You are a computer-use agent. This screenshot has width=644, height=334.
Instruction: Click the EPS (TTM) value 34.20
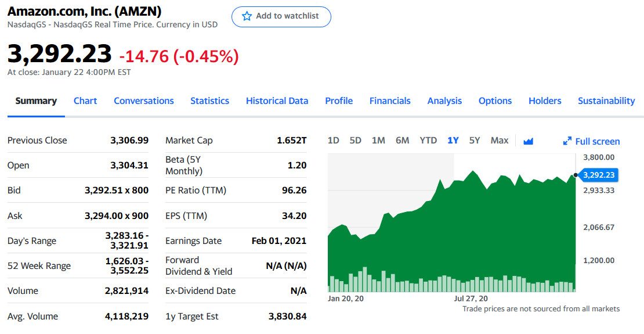tap(294, 216)
